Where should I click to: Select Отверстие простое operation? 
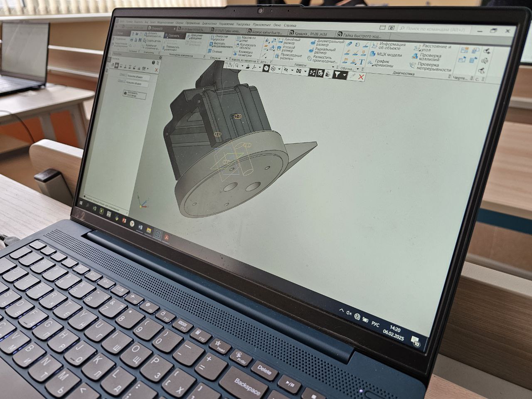click(219, 38)
